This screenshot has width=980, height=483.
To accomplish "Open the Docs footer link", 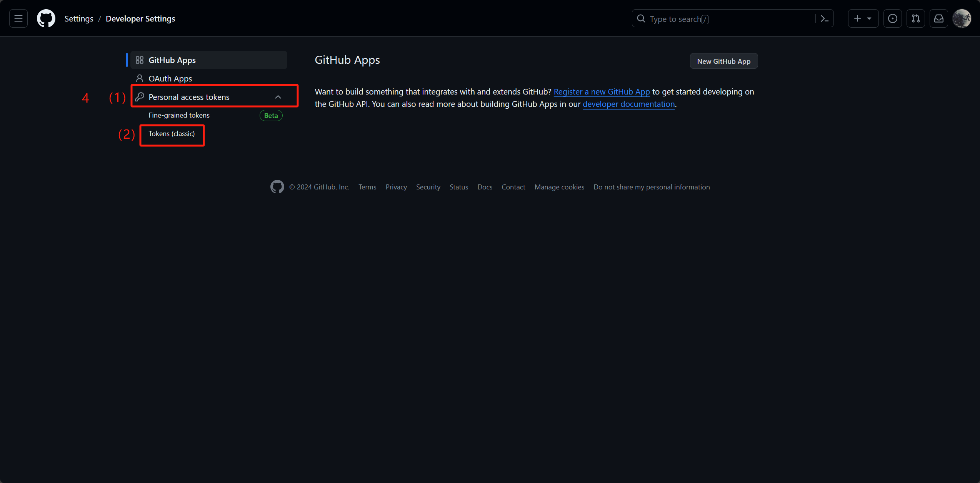I will click(485, 187).
